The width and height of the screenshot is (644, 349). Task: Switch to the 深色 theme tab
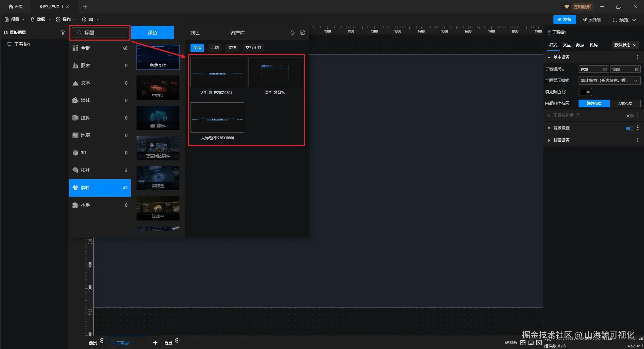coord(152,33)
